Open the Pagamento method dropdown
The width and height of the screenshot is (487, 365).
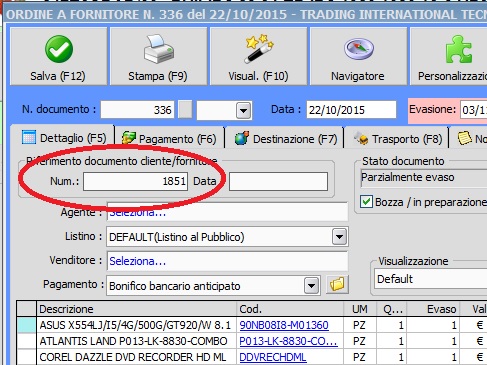[x=311, y=286]
